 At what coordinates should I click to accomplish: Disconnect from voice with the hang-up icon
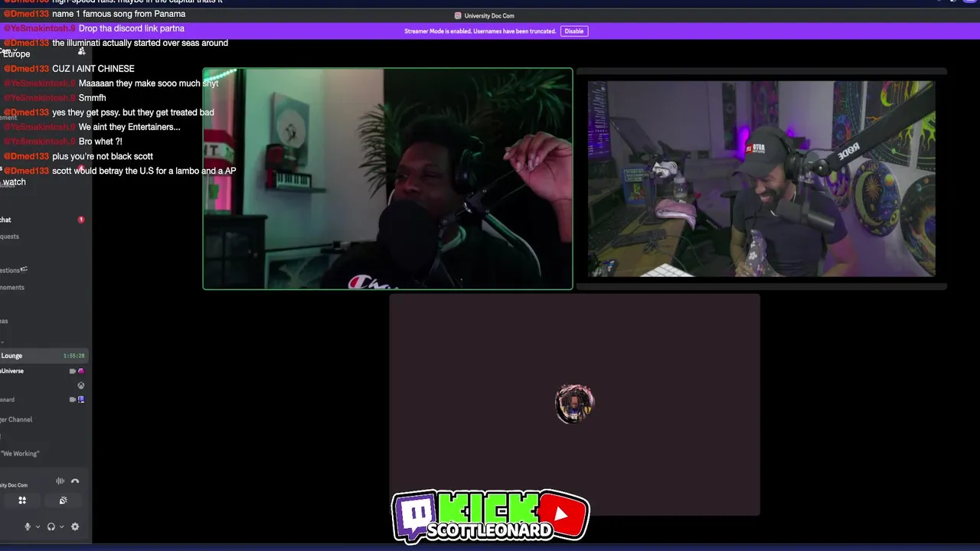(x=75, y=481)
